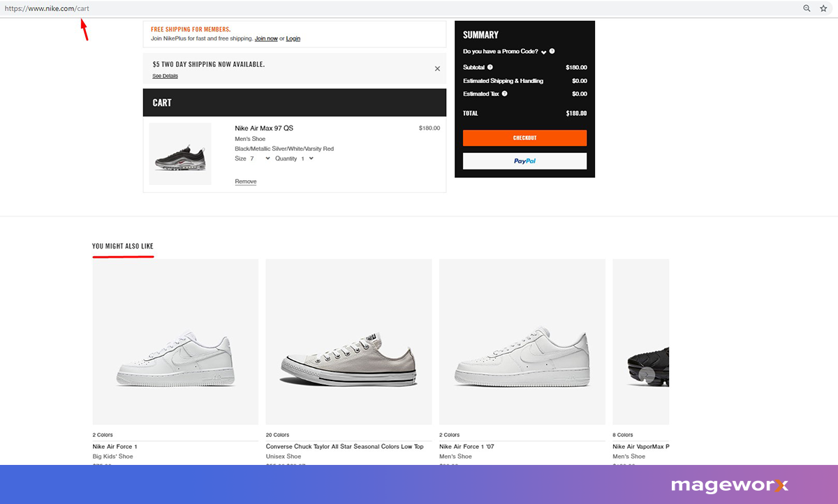View the Converse Chuck Taylor product image
The height and width of the screenshot is (504, 838).
348,342
